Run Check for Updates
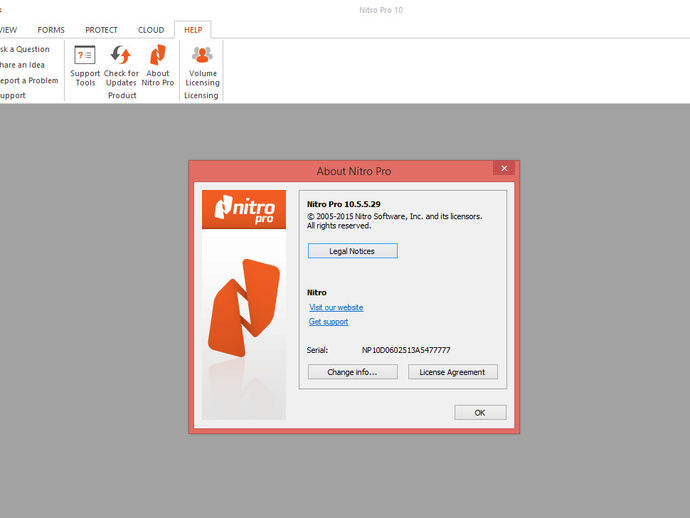This screenshot has height=518, width=690. pyautogui.click(x=121, y=66)
